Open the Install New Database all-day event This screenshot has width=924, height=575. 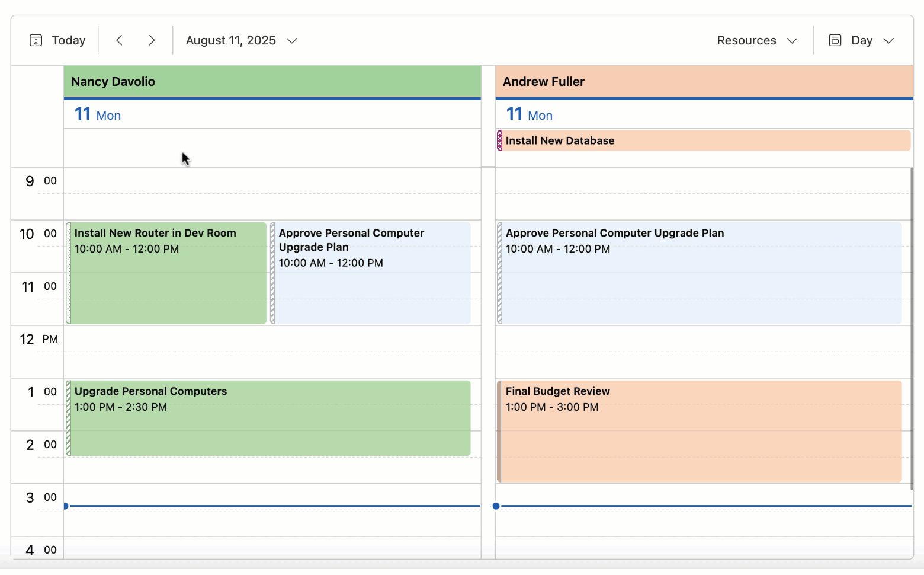point(652,140)
